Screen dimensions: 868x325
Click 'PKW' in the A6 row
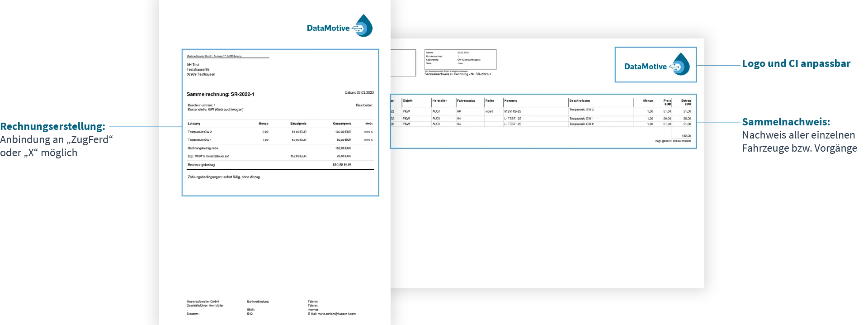tap(406, 111)
